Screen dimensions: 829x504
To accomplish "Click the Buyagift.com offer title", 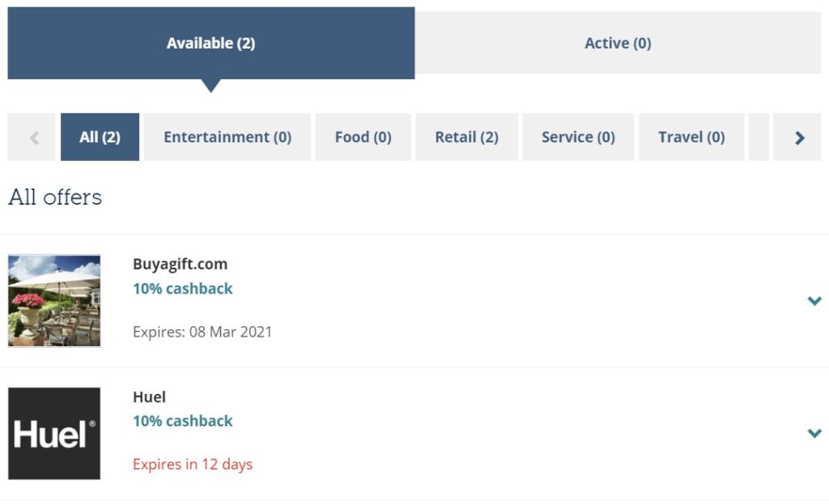I will tap(180, 264).
